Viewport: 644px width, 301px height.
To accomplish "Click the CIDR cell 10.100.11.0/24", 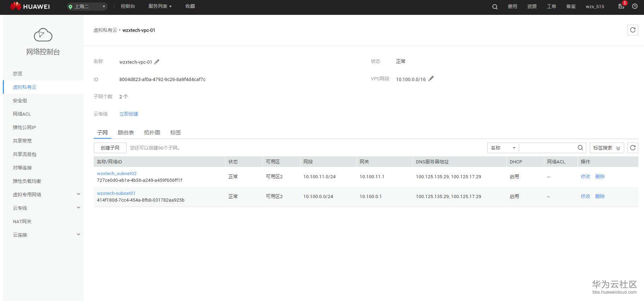I will click(x=320, y=176).
